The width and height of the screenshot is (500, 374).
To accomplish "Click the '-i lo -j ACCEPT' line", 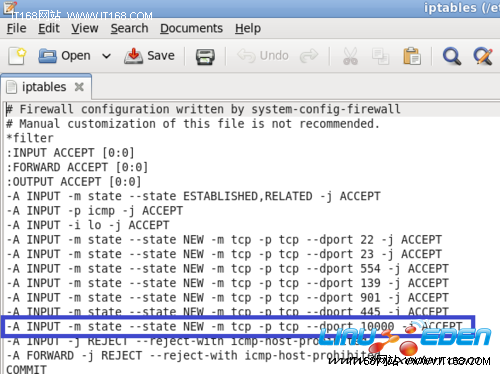I will (88, 225).
